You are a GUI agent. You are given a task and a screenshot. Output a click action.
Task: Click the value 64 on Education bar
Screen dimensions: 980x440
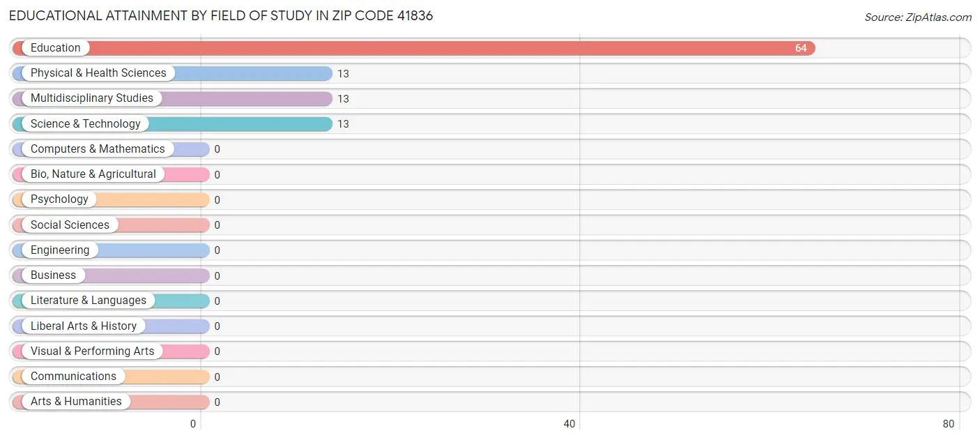801,48
